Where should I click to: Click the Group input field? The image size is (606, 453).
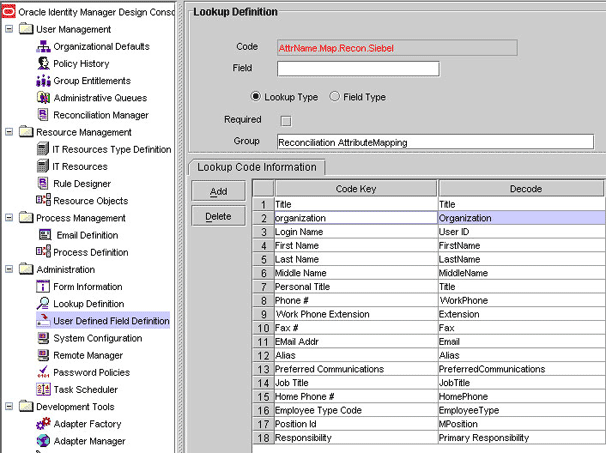(x=435, y=142)
